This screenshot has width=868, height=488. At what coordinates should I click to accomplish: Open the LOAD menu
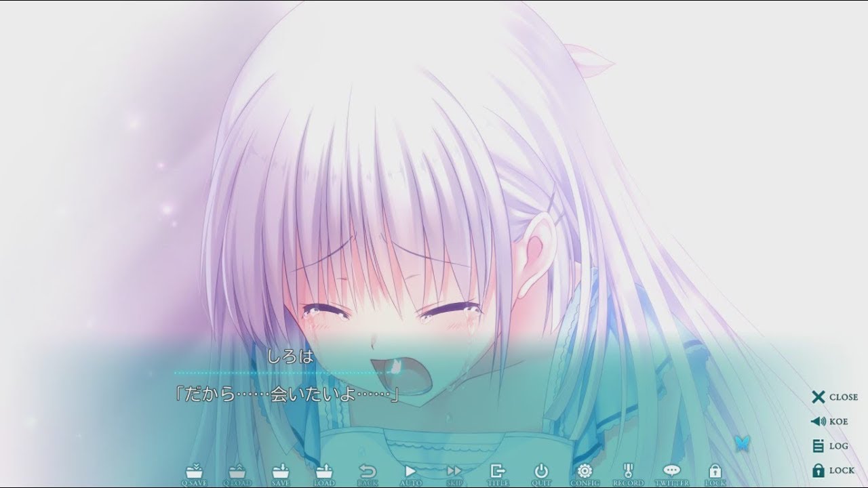pyautogui.click(x=324, y=474)
